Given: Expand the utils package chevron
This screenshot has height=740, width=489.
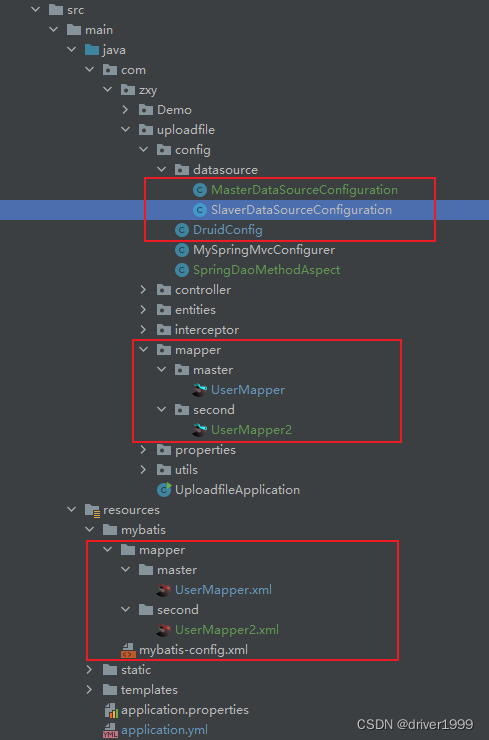Looking at the screenshot, I should click(x=143, y=470).
